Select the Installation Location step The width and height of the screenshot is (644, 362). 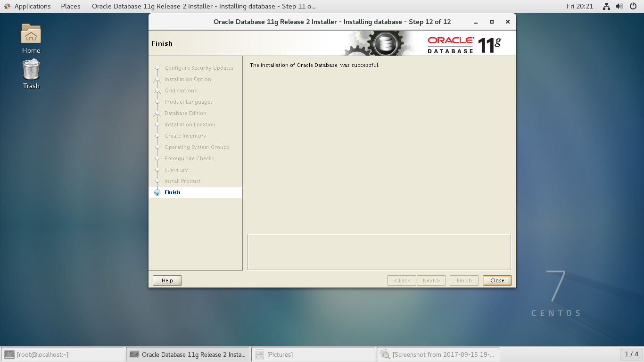(x=190, y=124)
